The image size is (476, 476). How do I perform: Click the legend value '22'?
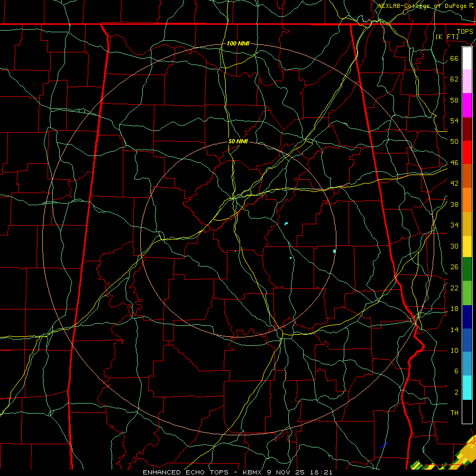454,288
